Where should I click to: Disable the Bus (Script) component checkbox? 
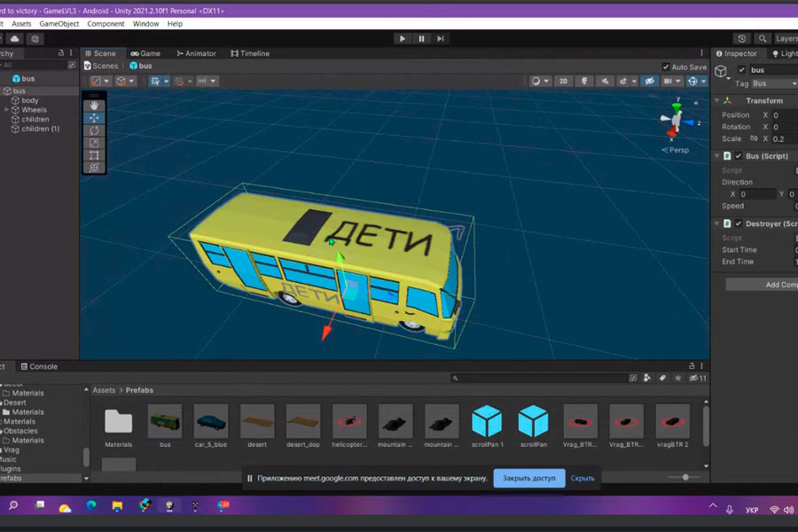[x=739, y=156]
